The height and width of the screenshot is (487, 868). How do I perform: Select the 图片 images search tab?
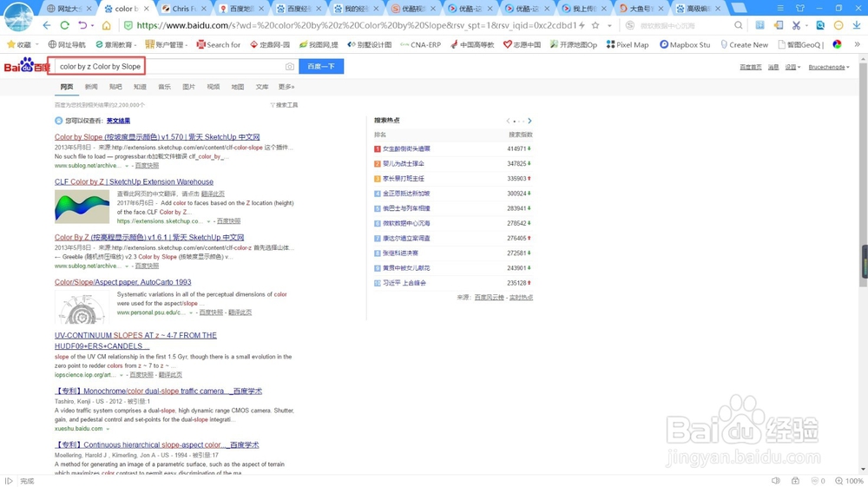point(188,87)
